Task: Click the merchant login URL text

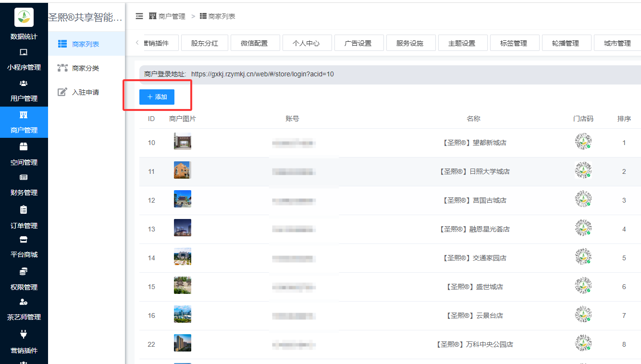Action: (x=262, y=74)
